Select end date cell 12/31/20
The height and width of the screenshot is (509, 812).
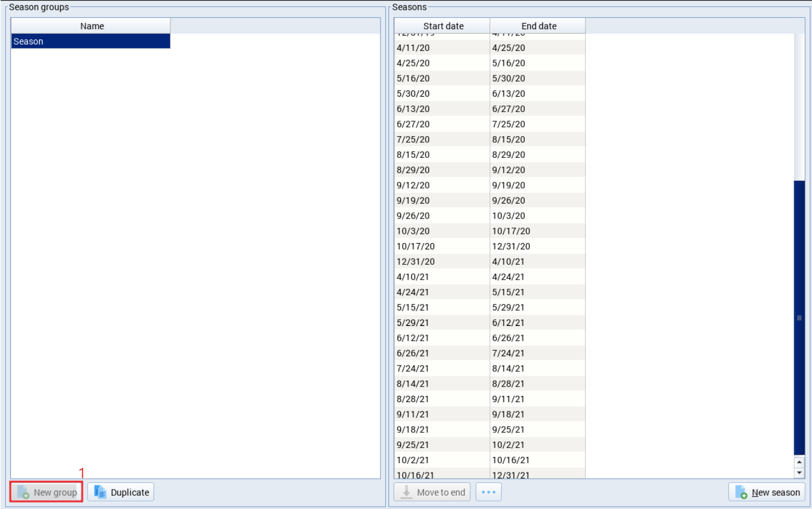coord(537,246)
